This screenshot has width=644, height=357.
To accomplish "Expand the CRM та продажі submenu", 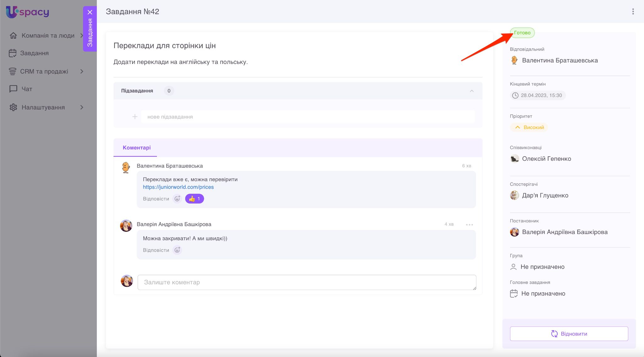I will pyautogui.click(x=82, y=71).
